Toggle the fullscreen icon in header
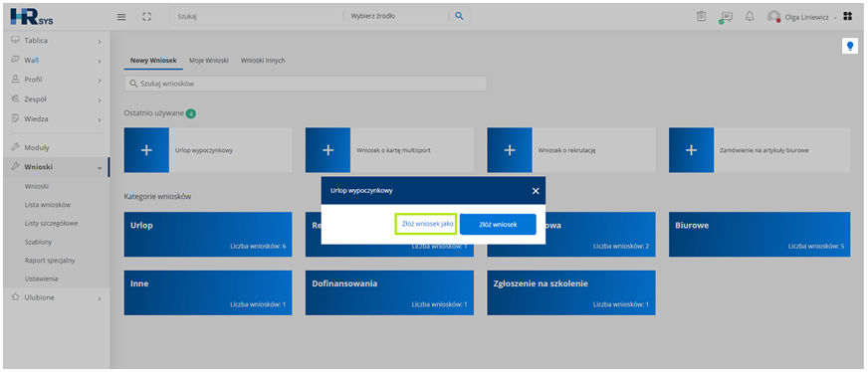The width and height of the screenshot is (868, 372). pos(146,17)
